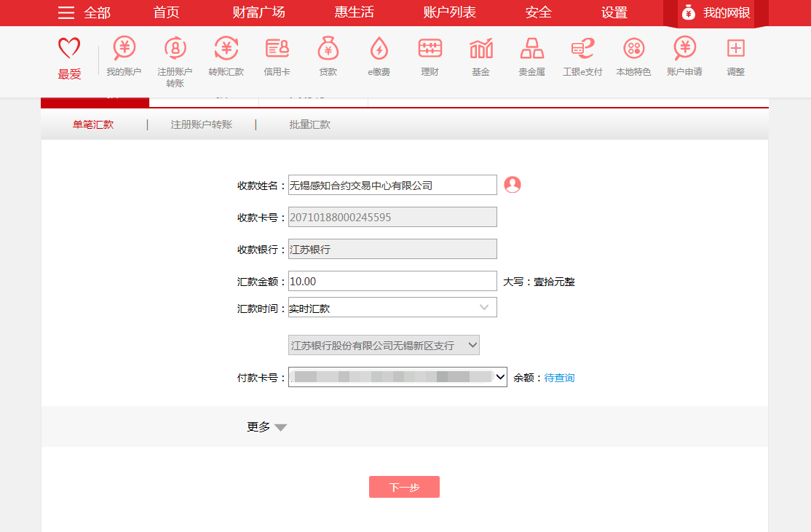This screenshot has width=811, height=532.
Task: Click the 收款银行 field
Action: (x=392, y=249)
